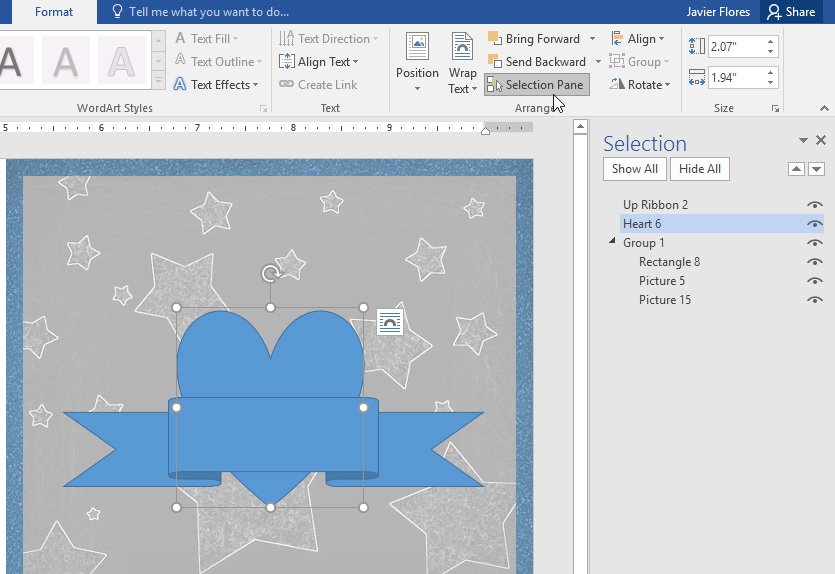Select the third WordArt style swatch
This screenshot has width=835, height=574.
121,62
